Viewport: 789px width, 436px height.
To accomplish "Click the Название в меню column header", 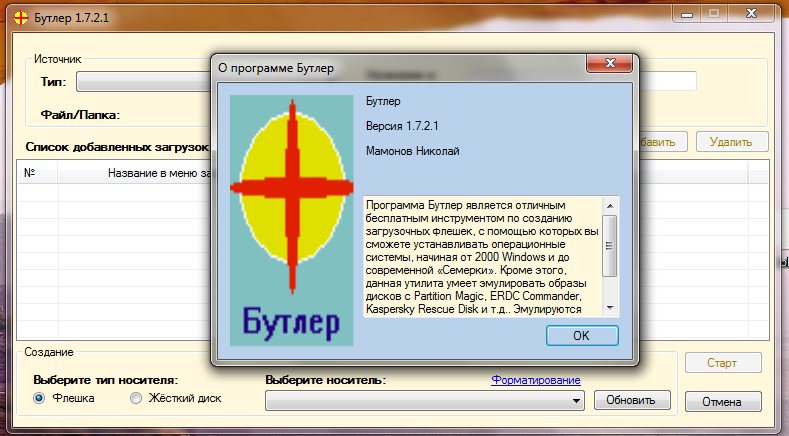I will click(134, 173).
